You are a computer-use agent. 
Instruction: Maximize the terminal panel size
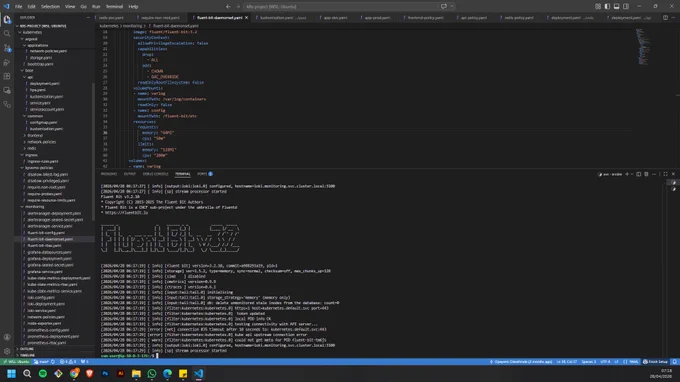click(x=665, y=174)
